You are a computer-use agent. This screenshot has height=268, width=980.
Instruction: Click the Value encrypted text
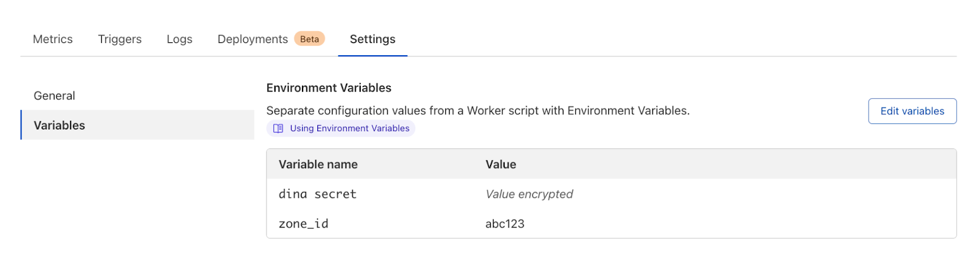click(x=529, y=194)
